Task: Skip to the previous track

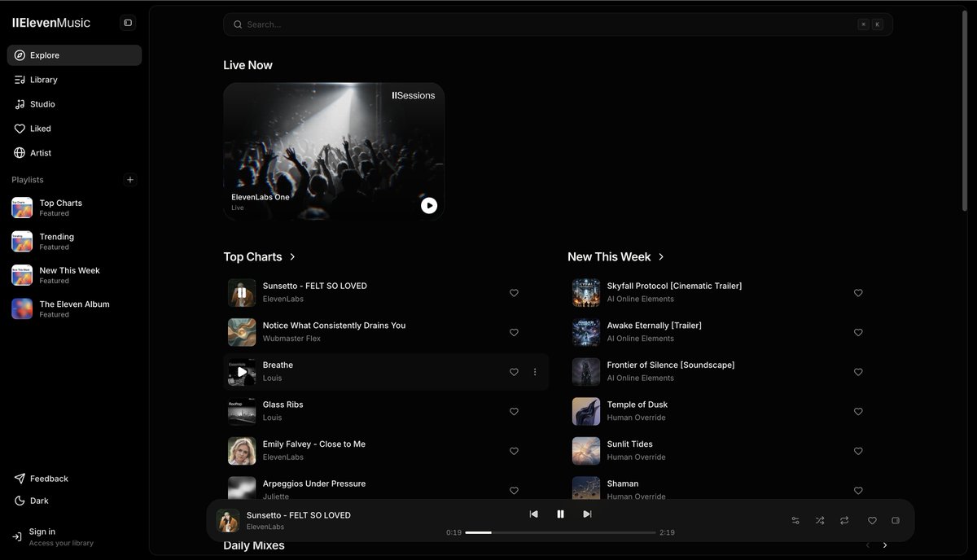Action: 534,514
